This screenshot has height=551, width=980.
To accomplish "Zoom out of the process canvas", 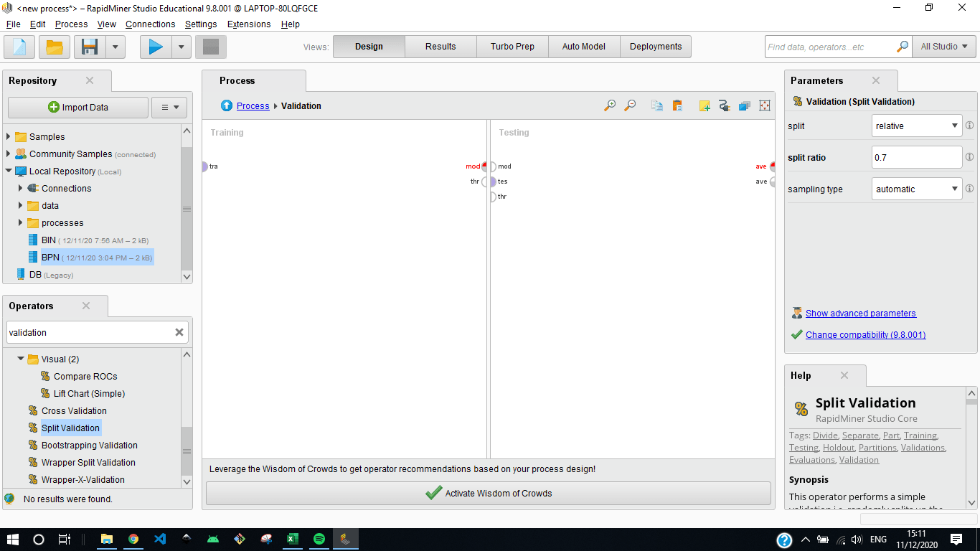I will click(630, 105).
